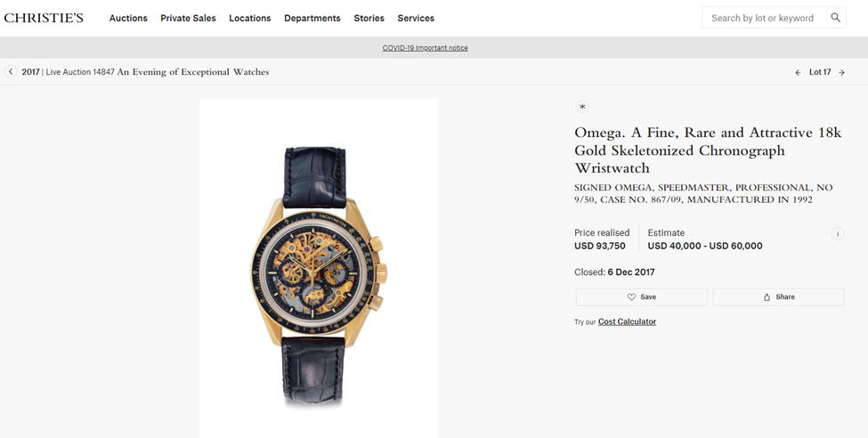868x438 pixels.
Task: Open the Stories menu
Action: coord(369,18)
